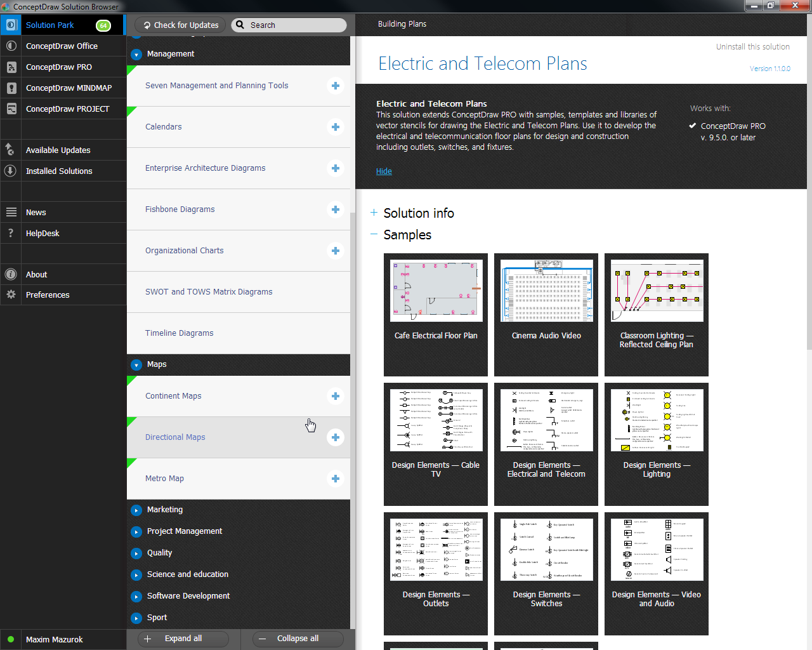Click Maxim Mazurok user name
The width and height of the screenshot is (812, 650).
coord(55,640)
